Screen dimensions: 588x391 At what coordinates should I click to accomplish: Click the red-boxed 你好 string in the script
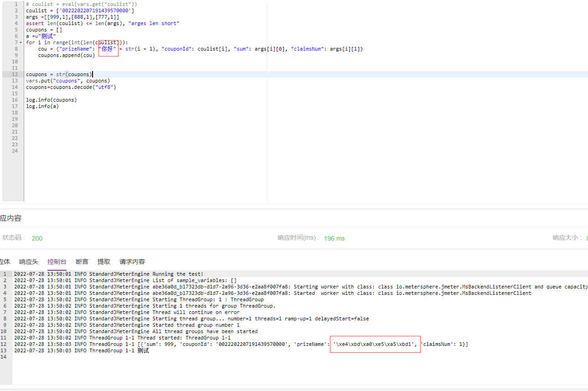coord(108,49)
